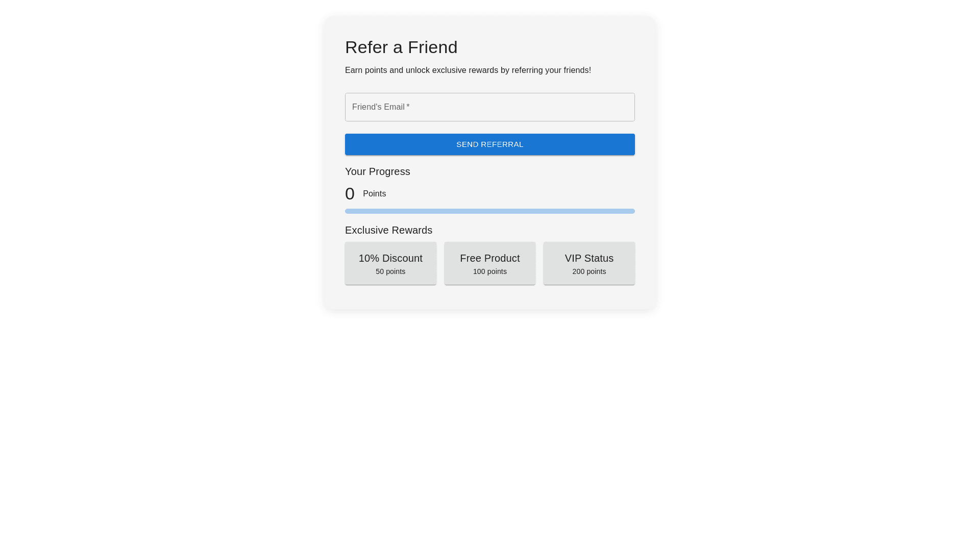The image size is (980, 551).
Task: Click the 10% Discount title text
Action: (390, 258)
